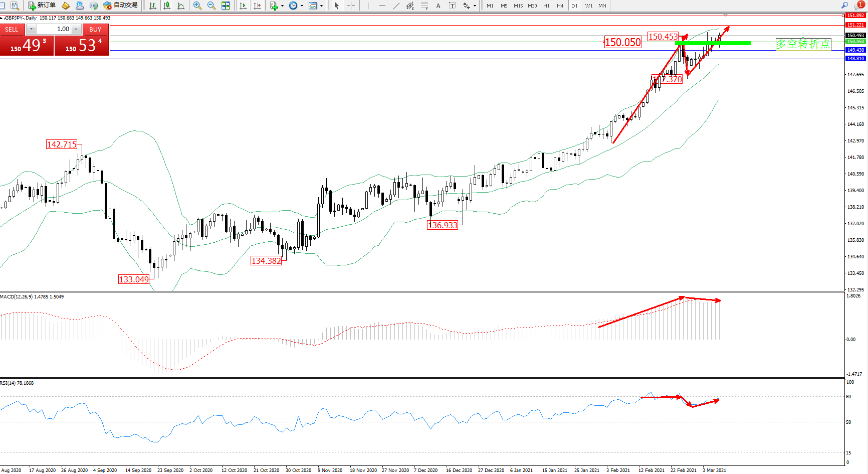Click the green horizontal bar on chart
The height and width of the screenshot is (474, 868).
click(713, 43)
